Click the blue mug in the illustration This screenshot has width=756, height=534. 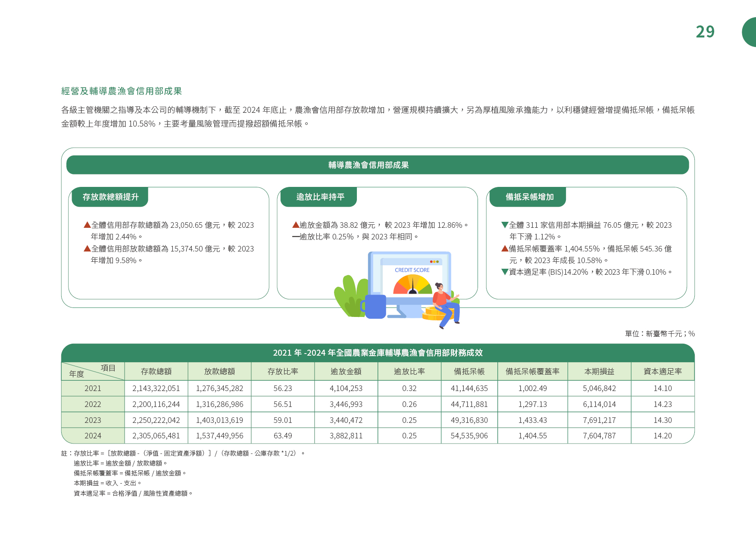pyautogui.click(x=374, y=306)
